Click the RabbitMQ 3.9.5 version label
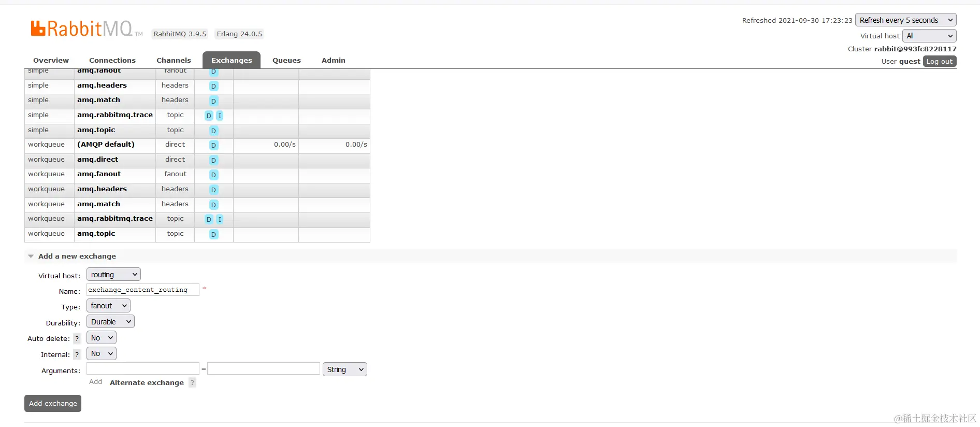 180,34
